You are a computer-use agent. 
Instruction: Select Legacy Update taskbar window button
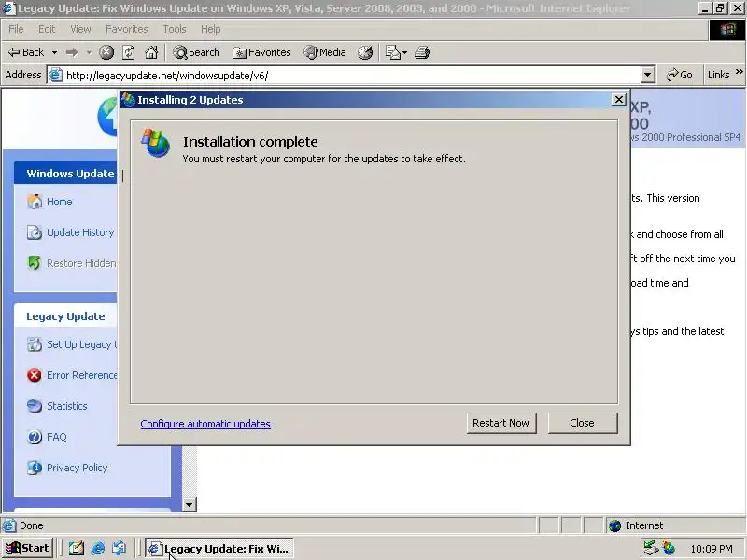(219, 549)
